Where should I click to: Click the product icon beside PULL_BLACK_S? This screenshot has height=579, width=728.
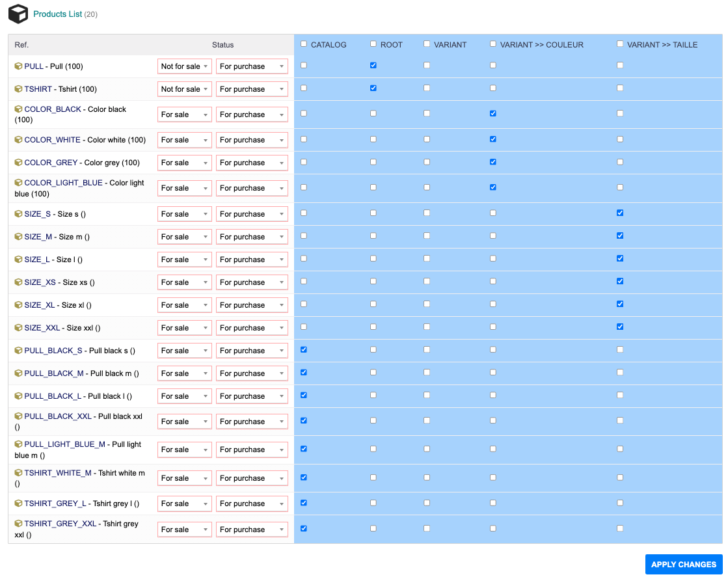19,351
